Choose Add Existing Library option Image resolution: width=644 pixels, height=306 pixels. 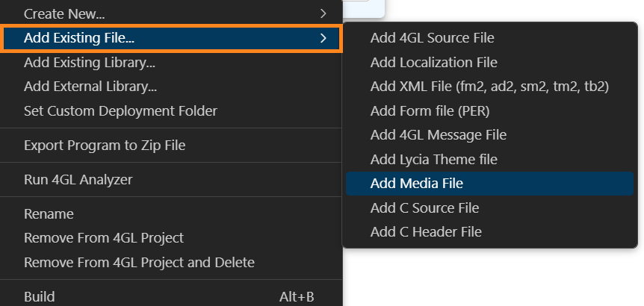pyautogui.click(x=90, y=62)
